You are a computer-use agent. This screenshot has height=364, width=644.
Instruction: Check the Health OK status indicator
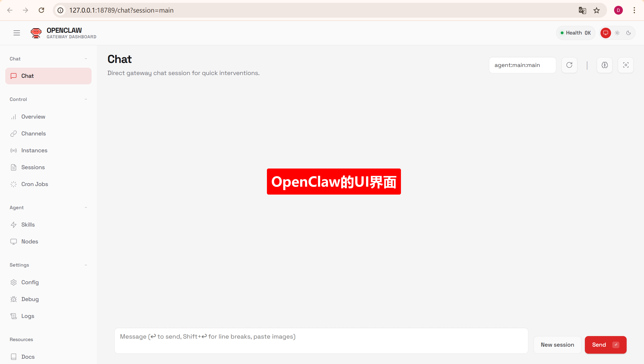(x=576, y=33)
